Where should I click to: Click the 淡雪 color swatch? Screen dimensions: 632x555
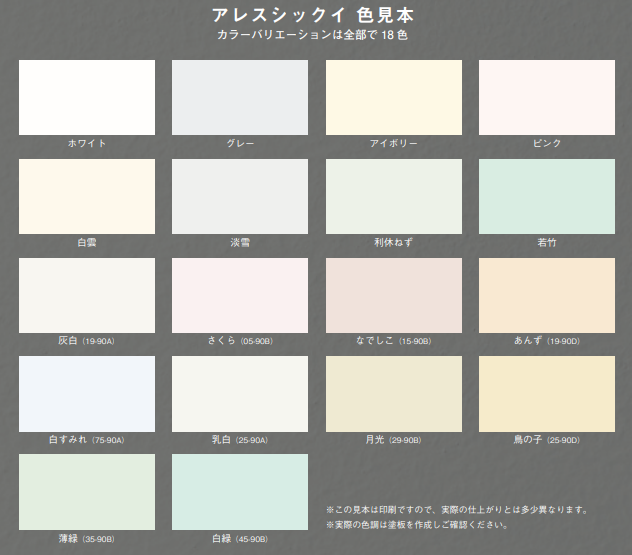[240, 196]
